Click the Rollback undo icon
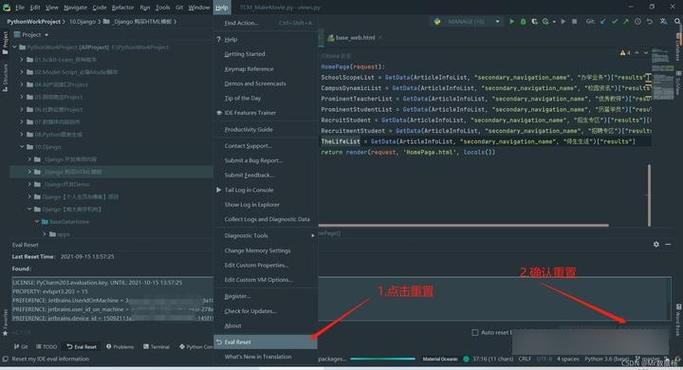The height and width of the screenshot is (370, 683). [x=649, y=21]
